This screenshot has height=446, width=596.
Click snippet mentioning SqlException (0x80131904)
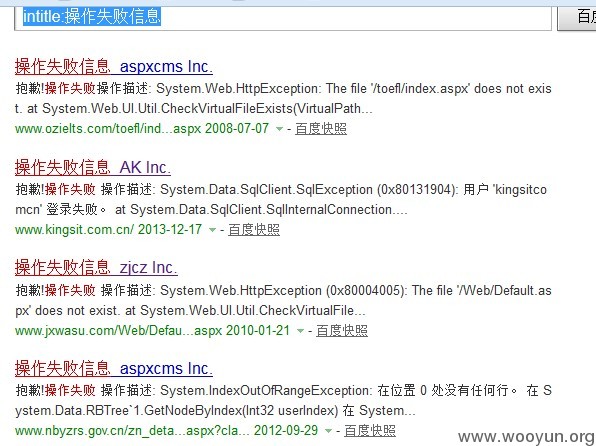pyautogui.click(x=281, y=200)
